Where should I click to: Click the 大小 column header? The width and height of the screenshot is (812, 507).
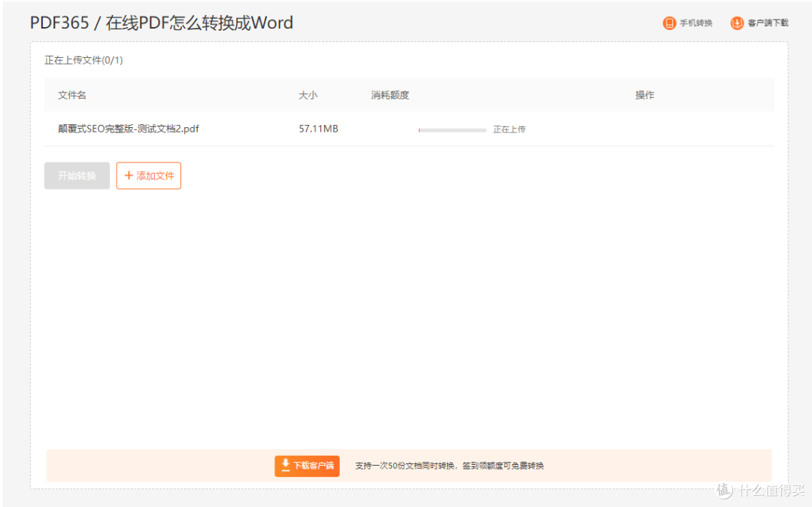[x=308, y=95]
